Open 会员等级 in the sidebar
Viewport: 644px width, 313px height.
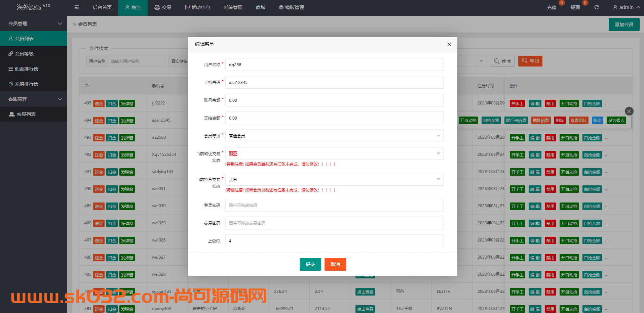click(x=34, y=54)
